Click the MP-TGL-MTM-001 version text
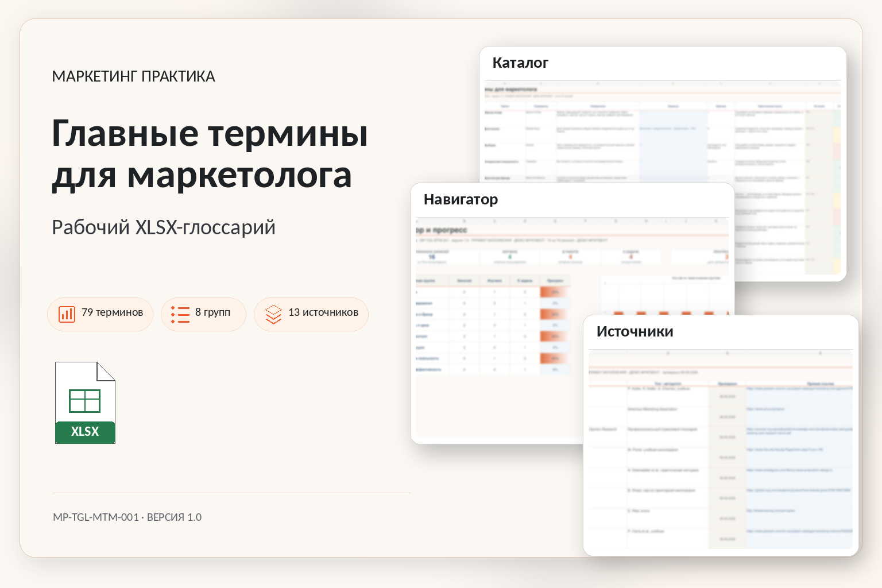Screen dimensions: 882x588 point(127,517)
